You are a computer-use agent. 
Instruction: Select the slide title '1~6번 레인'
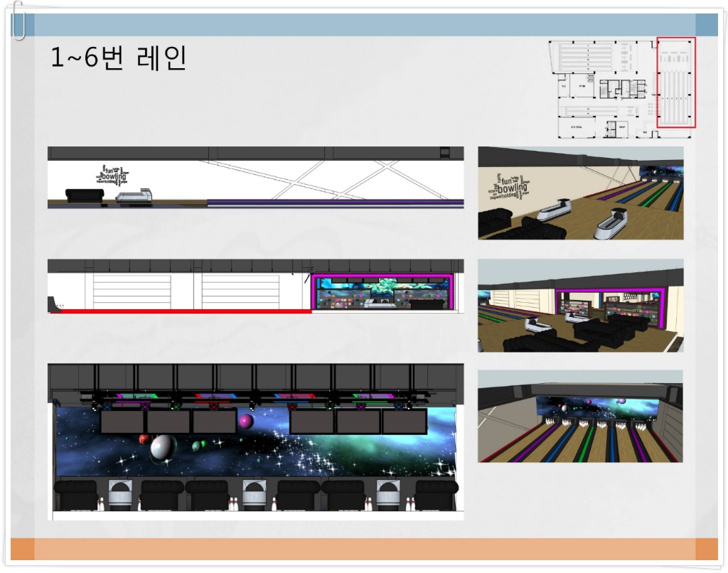(119, 58)
